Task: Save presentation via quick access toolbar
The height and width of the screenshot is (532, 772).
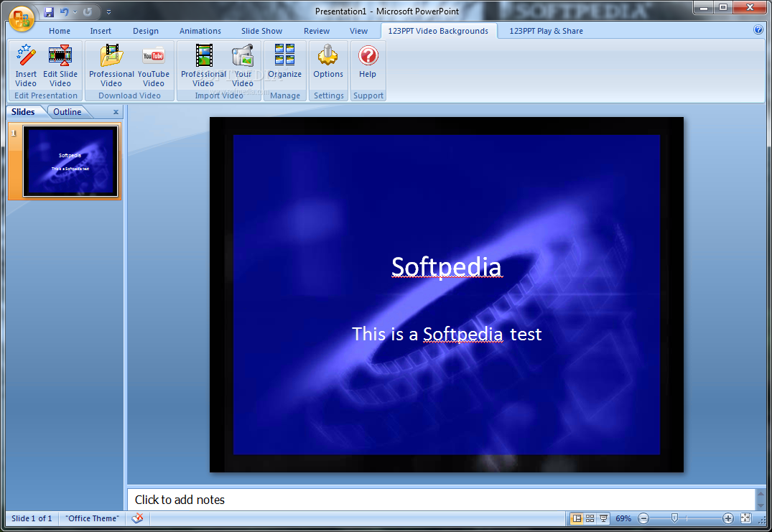Action: [x=49, y=11]
